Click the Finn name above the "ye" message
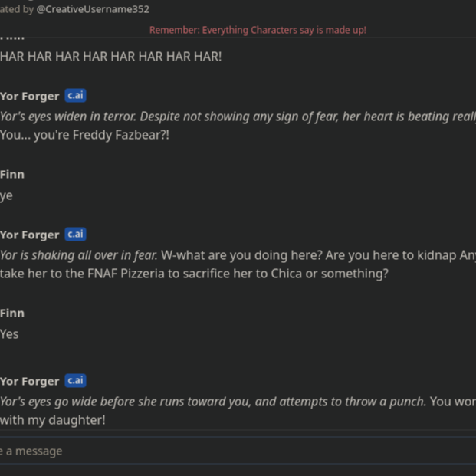This screenshot has width=476, height=476. click(12, 175)
